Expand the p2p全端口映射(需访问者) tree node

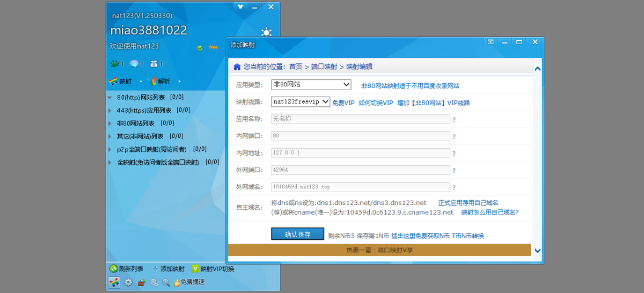pos(110,149)
